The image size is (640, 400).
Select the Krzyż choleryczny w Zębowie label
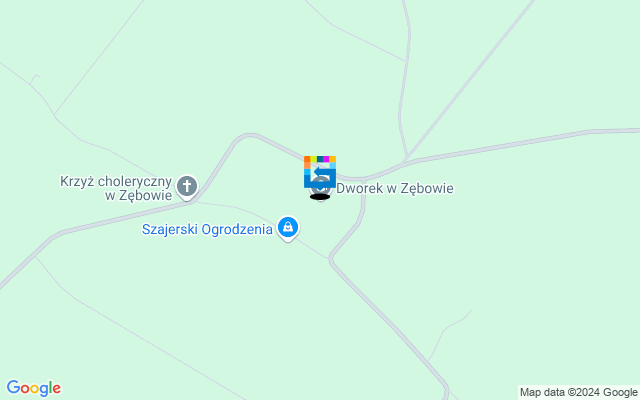click(x=116, y=188)
